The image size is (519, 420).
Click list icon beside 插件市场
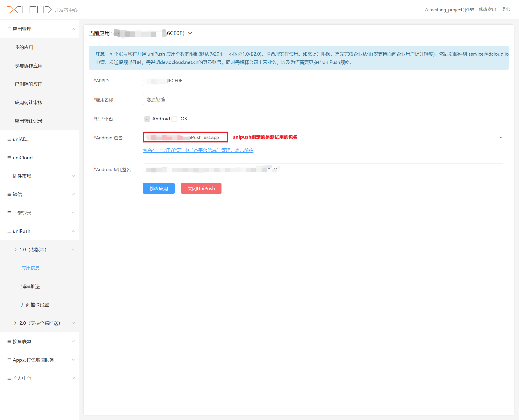9,176
